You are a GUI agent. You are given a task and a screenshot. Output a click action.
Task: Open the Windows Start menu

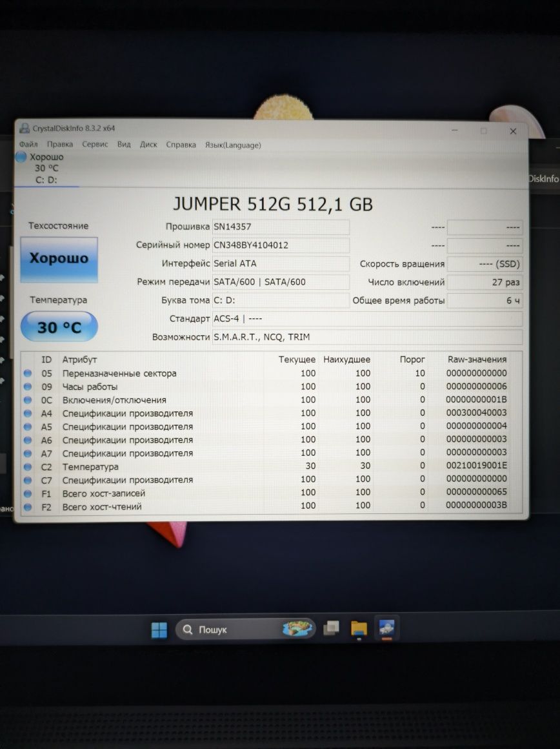pyautogui.click(x=159, y=630)
